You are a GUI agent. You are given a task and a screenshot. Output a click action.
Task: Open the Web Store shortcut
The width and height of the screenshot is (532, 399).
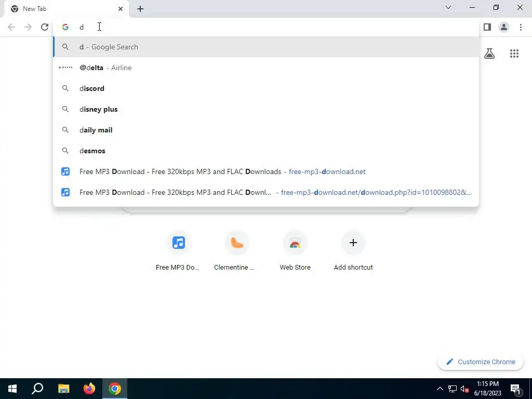295,251
